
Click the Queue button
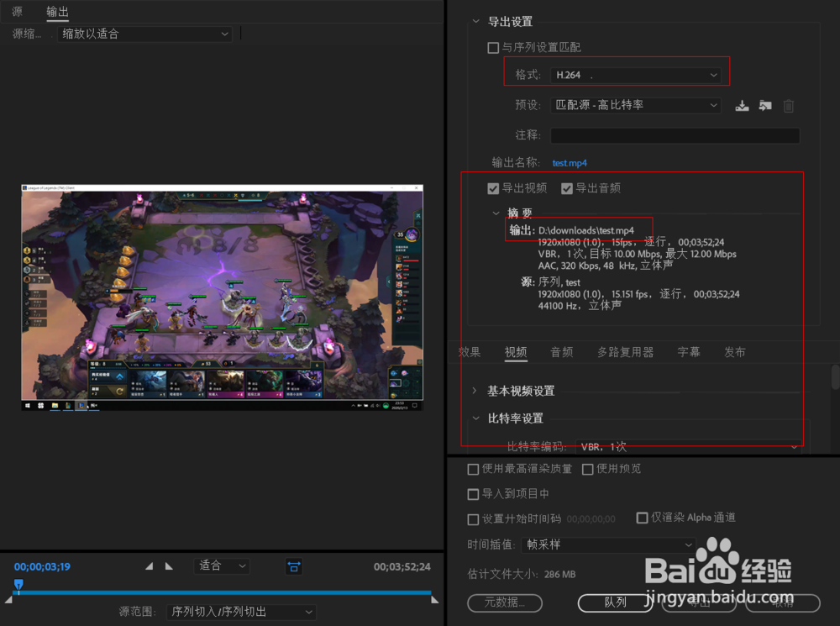[615, 602]
